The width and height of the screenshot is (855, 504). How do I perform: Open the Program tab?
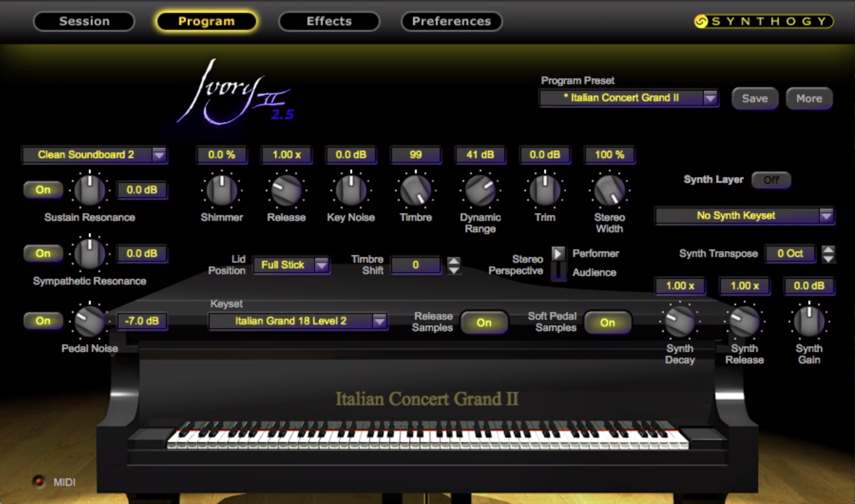tap(206, 21)
